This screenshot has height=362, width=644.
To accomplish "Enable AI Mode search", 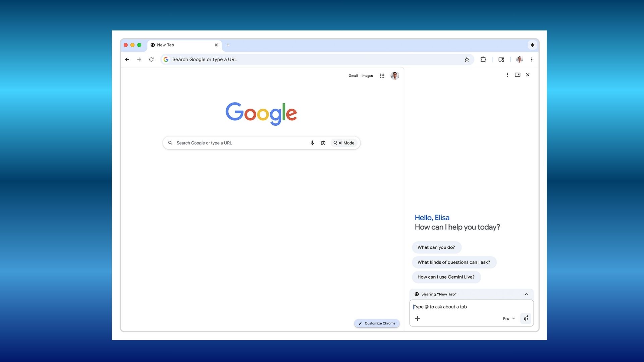I will tap(344, 143).
